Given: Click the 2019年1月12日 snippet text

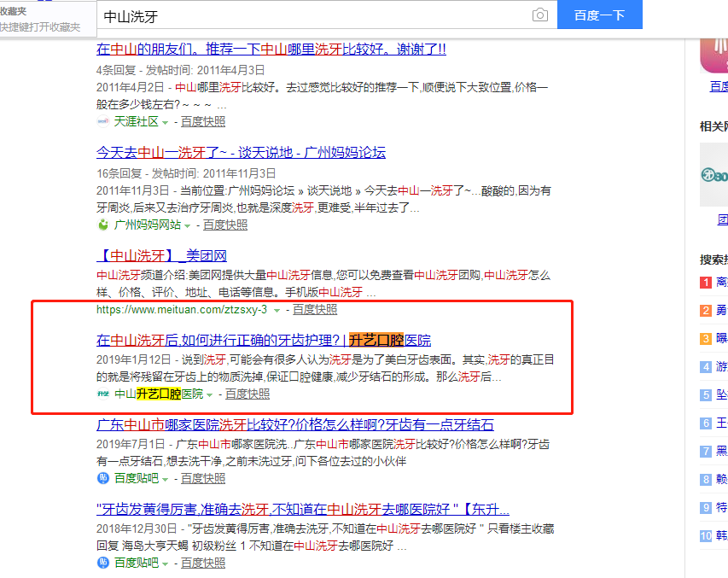Looking at the screenshot, I should (x=325, y=368).
